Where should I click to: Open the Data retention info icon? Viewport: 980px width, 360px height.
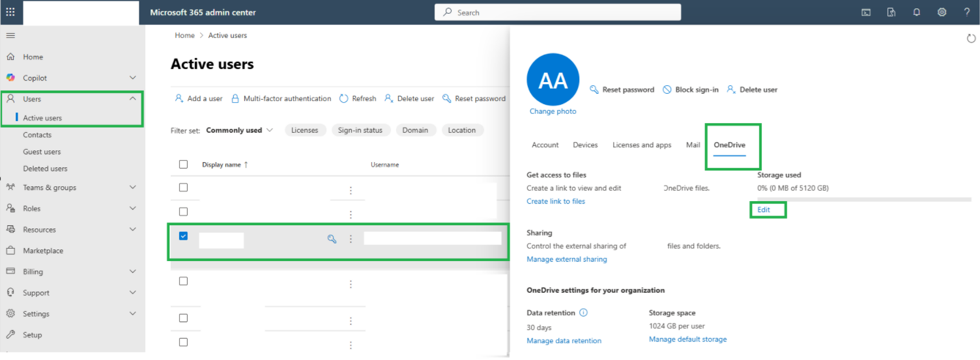click(x=583, y=312)
